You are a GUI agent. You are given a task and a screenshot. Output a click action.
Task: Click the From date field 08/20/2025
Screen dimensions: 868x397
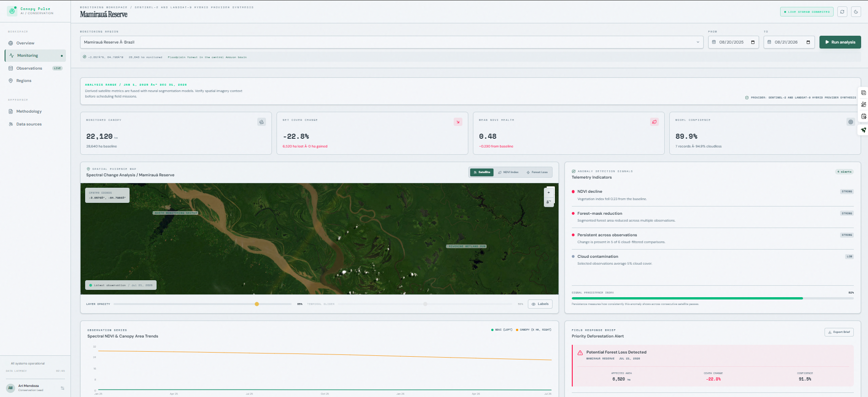click(x=733, y=42)
